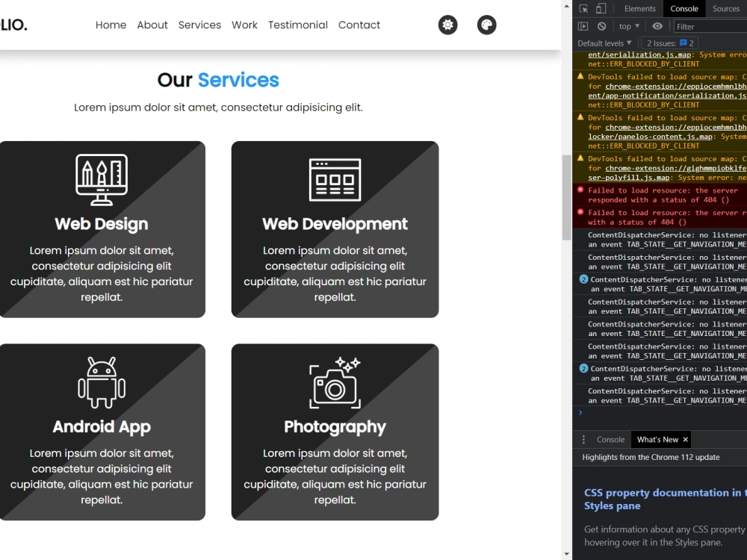This screenshot has height=560, width=747.
Task: Click the console prompt chevron
Action: click(580, 412)
